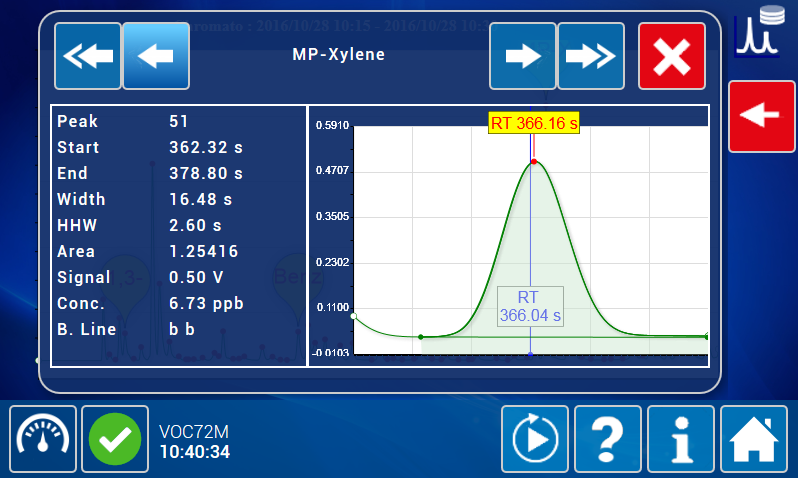Open help question mark button
The height and width of the screenshot is (478, 798).
click(608, 439)
